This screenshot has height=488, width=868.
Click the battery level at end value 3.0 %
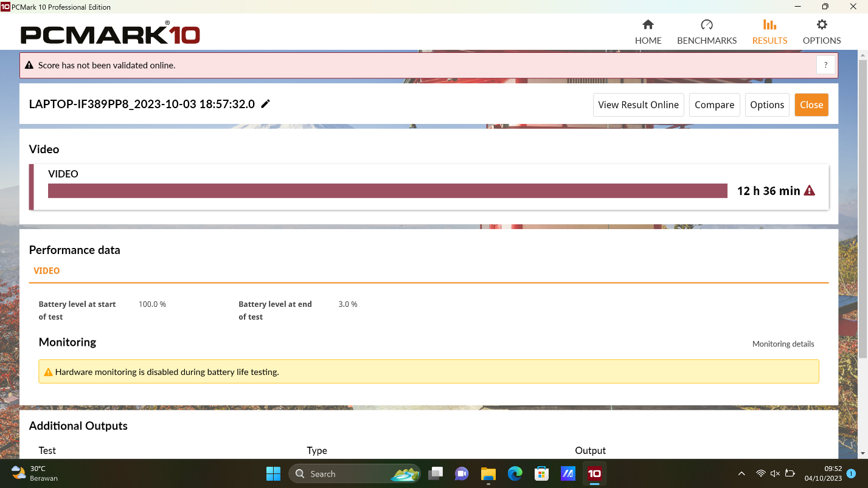pyautogui.click(x=348, y=304)
